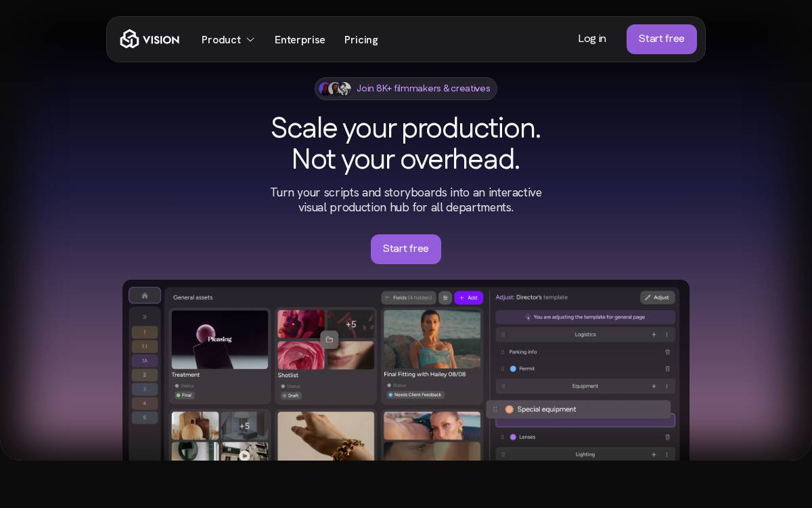
Task: Select scene 1.1 in the sidebar
Action: click(145, 346)
